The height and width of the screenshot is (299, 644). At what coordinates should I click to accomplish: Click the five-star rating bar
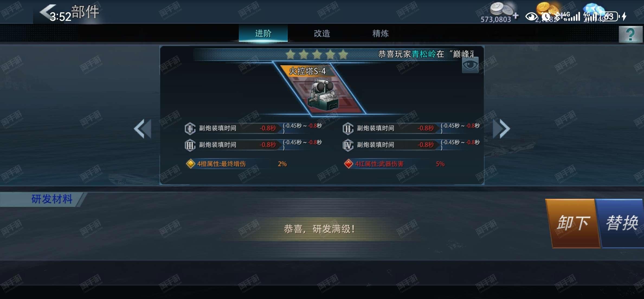tap(317, 54)
